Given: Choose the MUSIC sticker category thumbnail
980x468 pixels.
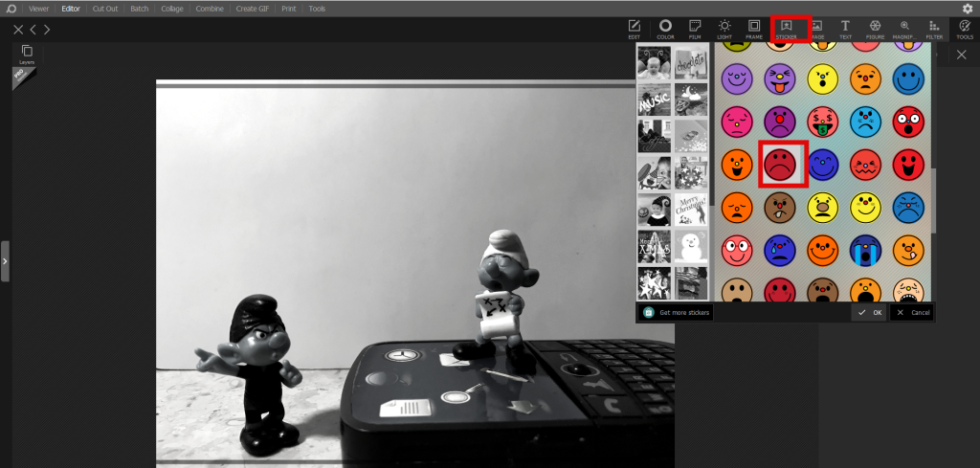Looking at the screenshot, I should 654,100.
